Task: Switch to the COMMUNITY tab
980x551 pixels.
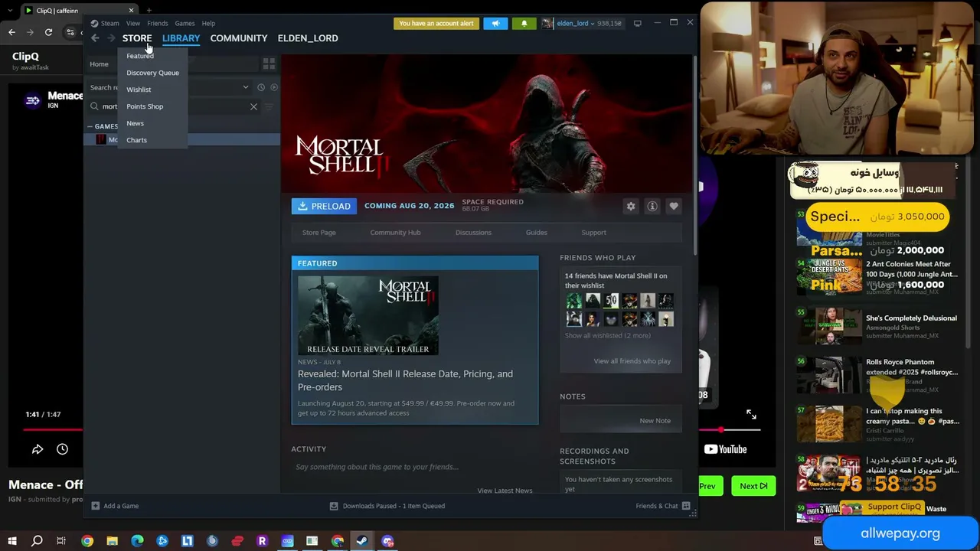Action: click(239, 38)
